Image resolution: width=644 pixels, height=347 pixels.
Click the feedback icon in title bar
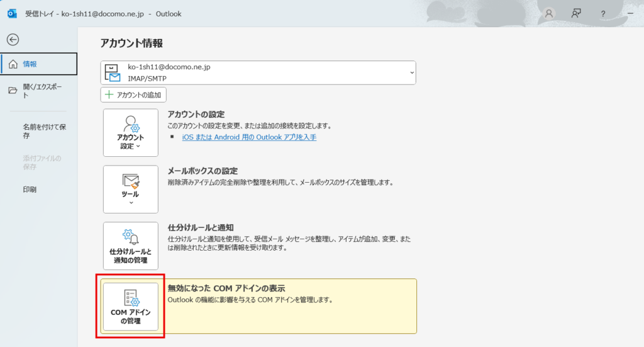tap(576, 13)
